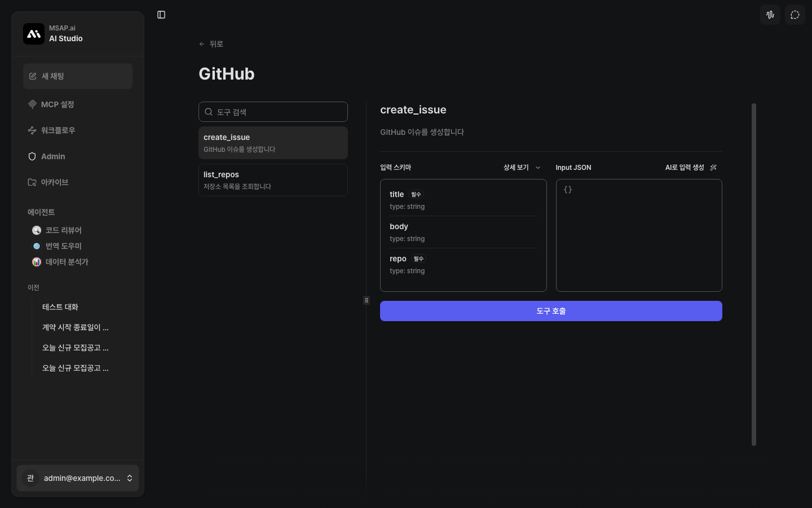
Task: Open the admin@example.co... account switcher
Action: point(78,478)
